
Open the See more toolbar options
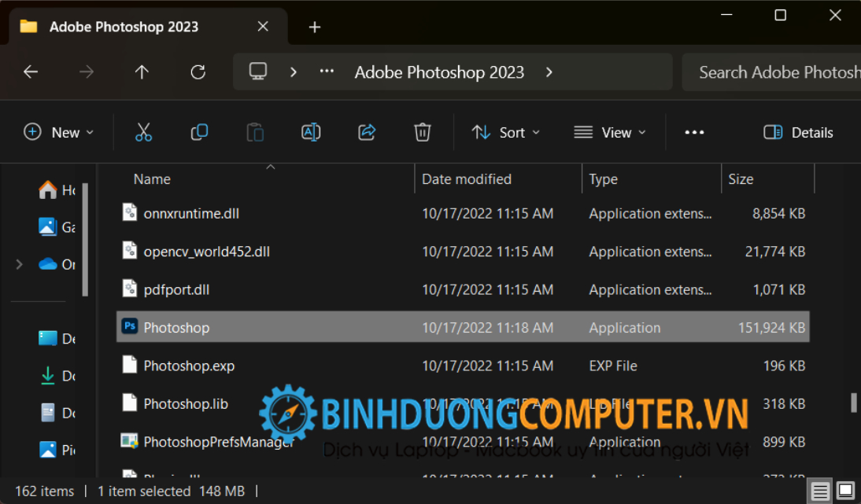[x=694, y=132]
